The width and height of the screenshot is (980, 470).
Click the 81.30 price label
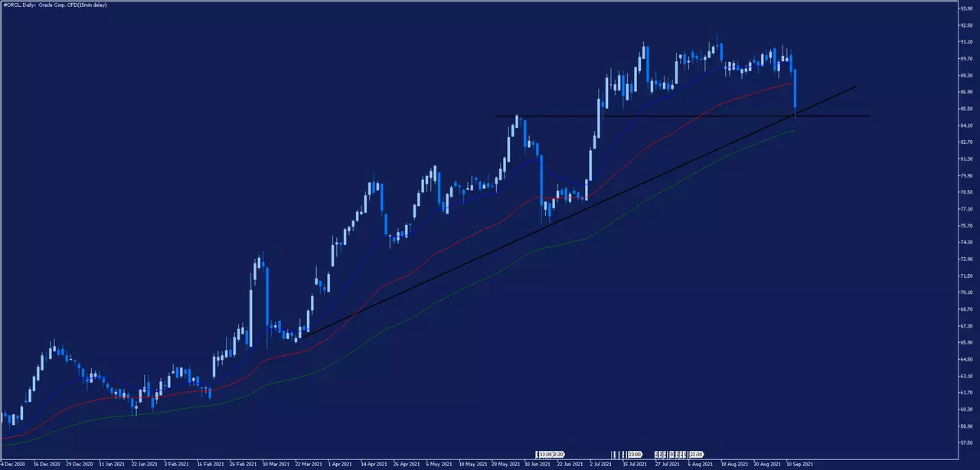point(967,158)
